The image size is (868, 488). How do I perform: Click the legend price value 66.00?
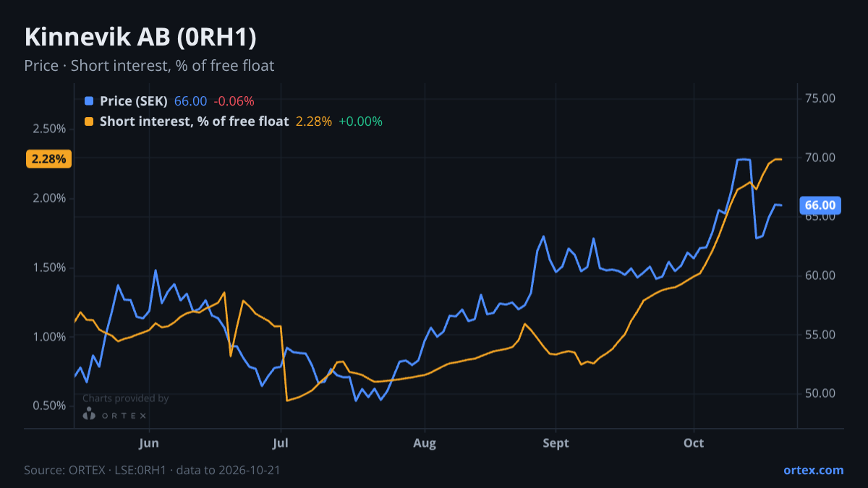point(191,101)
